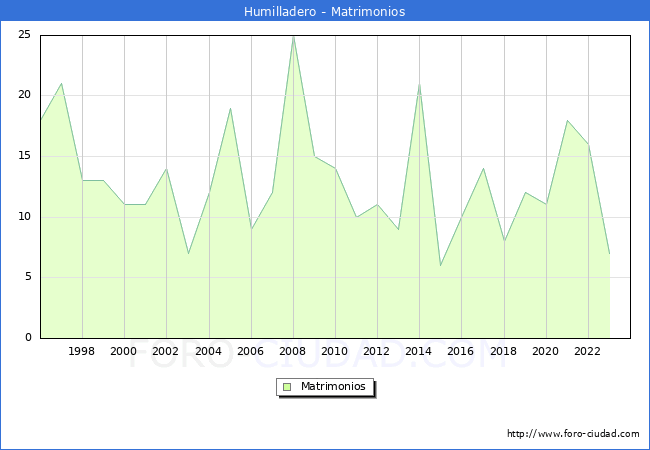This screenshot has width=650, height=450.
Task: Click the 2002 x-axis label
Action: click(x=166, y=351)
